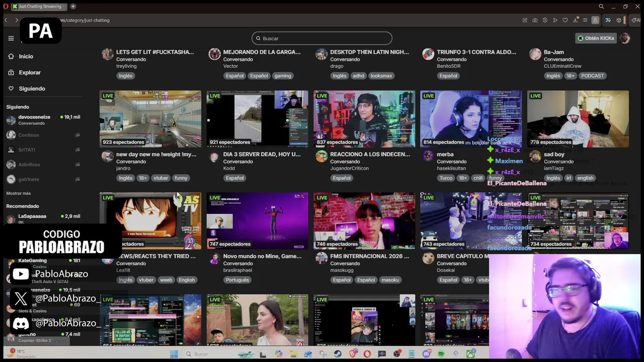Open the 'sad boy' stream thumbnail
Image resolution: width=644 pixels, height=362 pixels.
(x=578, y=119)
